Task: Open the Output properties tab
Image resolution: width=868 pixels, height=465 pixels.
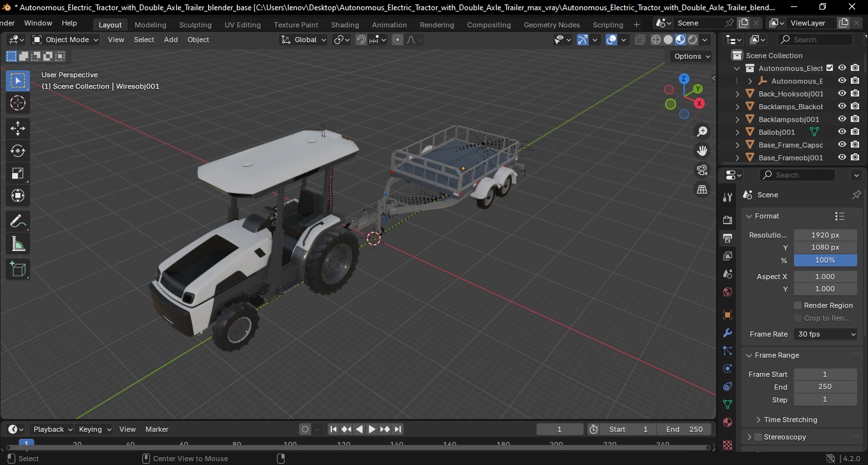Action: pos(728,238)
